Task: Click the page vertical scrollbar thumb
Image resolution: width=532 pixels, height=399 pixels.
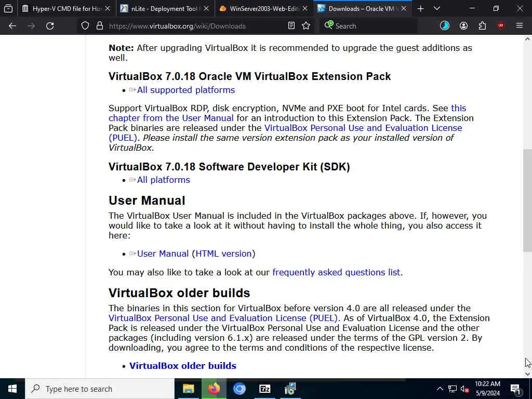Action: (x=527, y=200)
